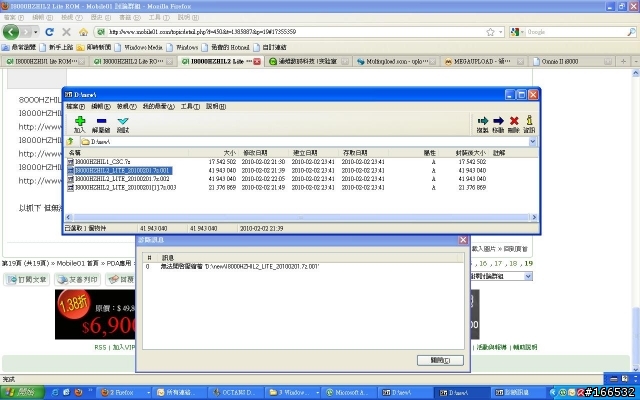Click the Firefox stop loading X

66,32
